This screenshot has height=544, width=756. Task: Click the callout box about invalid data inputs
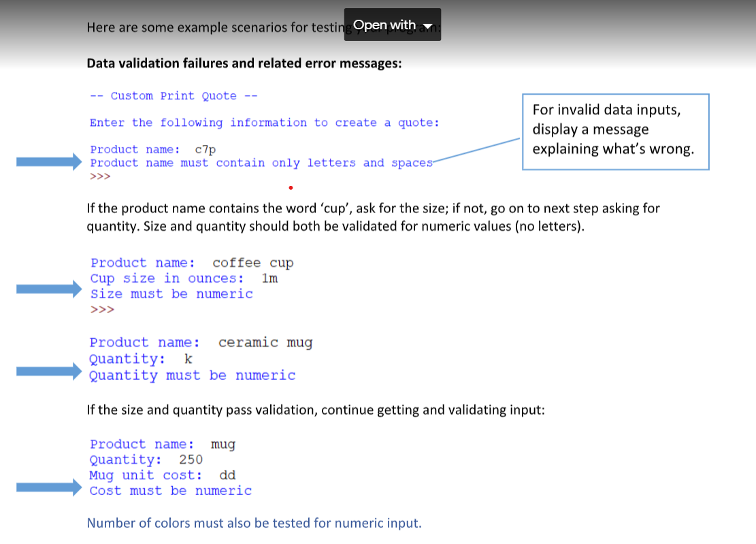pyautogui.click(x=614, y=131)
